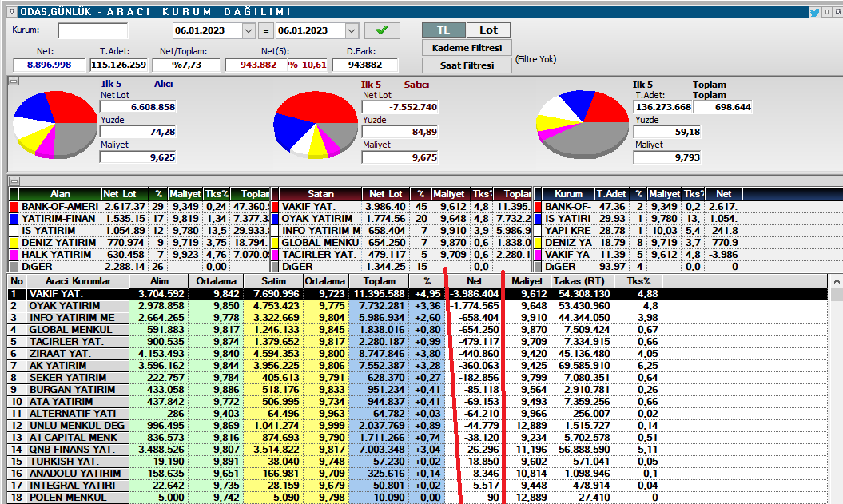Click the equals button between dates
Screen dimensions: 843x504
[x=265, y=30]
